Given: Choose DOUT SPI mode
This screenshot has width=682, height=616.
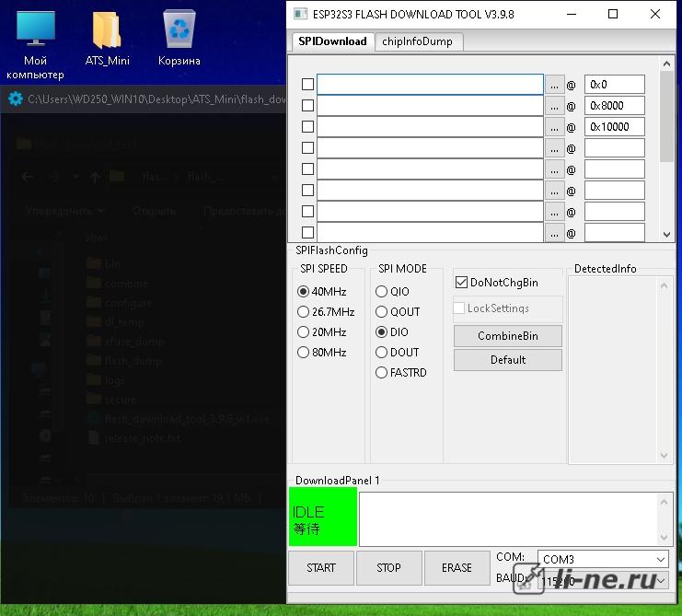Looking at the screenshot, I should (x=397, y=353).
